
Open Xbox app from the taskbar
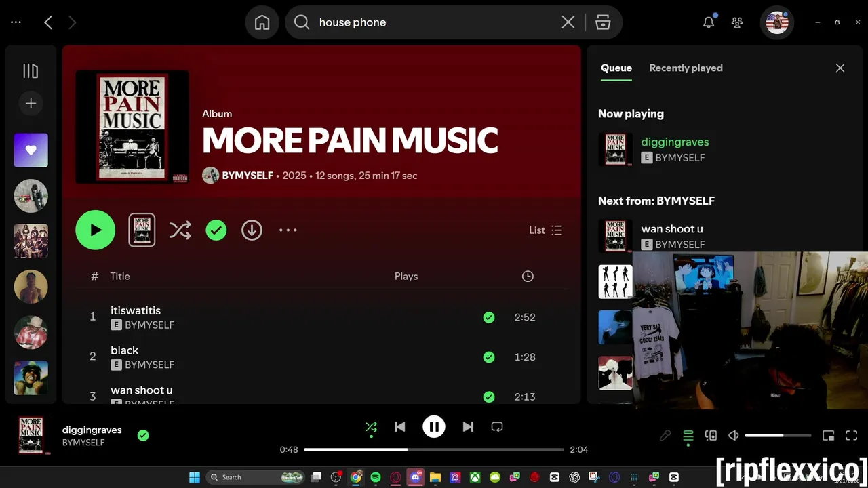point(475,477)
